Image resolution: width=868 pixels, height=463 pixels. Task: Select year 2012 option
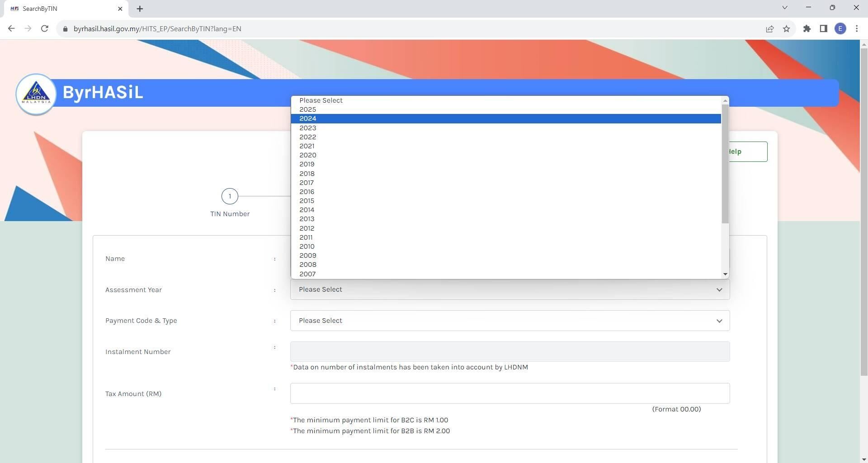click(506, 228)
